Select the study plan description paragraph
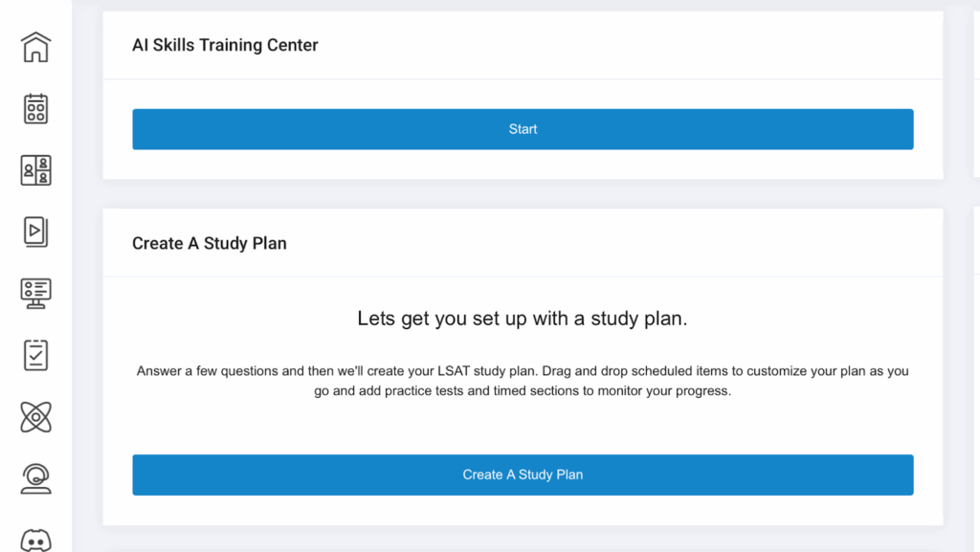980x552 pixels. coord(523,381)
